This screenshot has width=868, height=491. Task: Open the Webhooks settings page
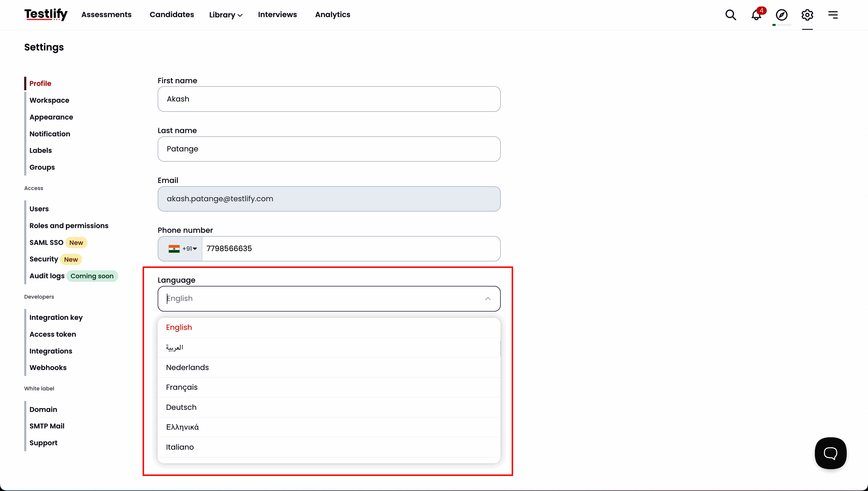[x=48, y=367]
